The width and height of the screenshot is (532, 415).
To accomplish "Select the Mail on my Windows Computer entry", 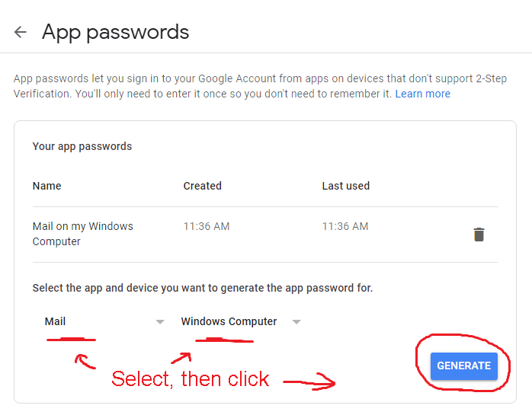I will coord(83,234).
